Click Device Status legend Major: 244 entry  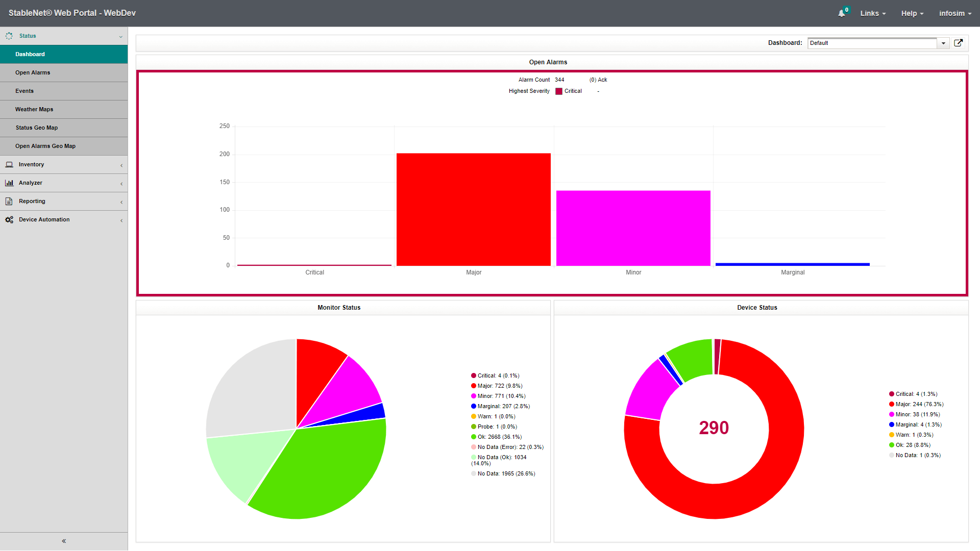(x=916, y=404)
